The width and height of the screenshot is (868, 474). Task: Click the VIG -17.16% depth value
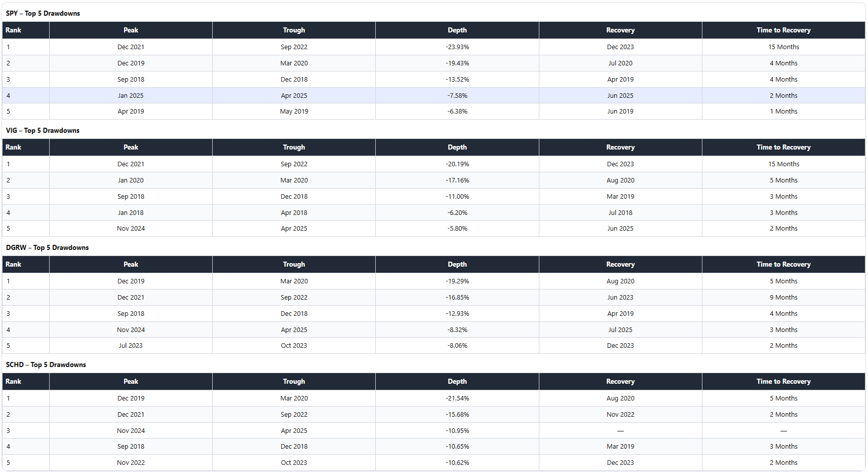click(457, 180)
